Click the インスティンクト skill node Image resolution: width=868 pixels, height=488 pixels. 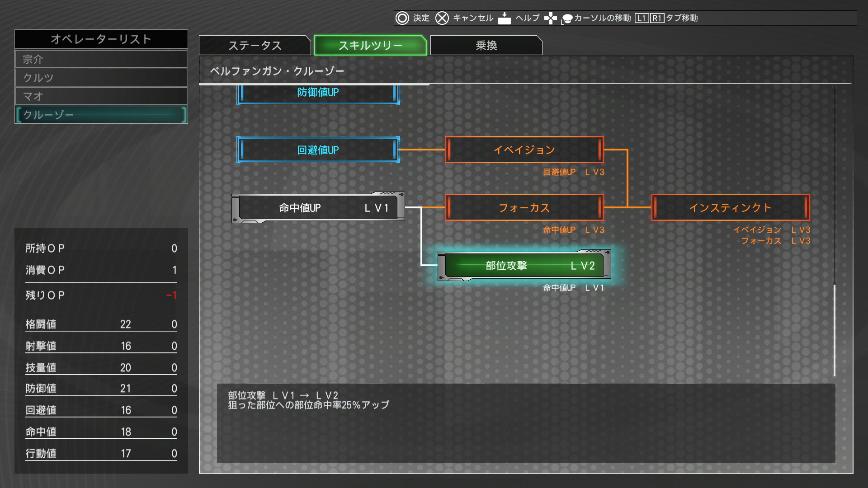coord(730,208)
